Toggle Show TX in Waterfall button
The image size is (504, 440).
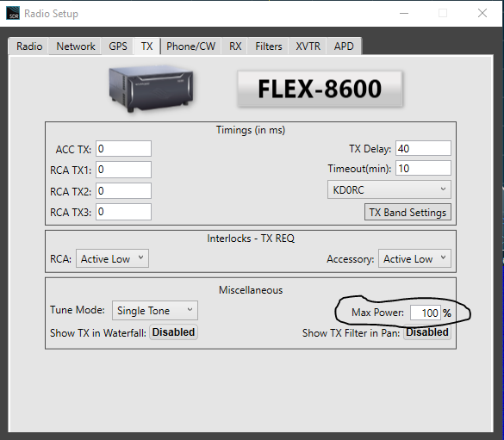173,332
